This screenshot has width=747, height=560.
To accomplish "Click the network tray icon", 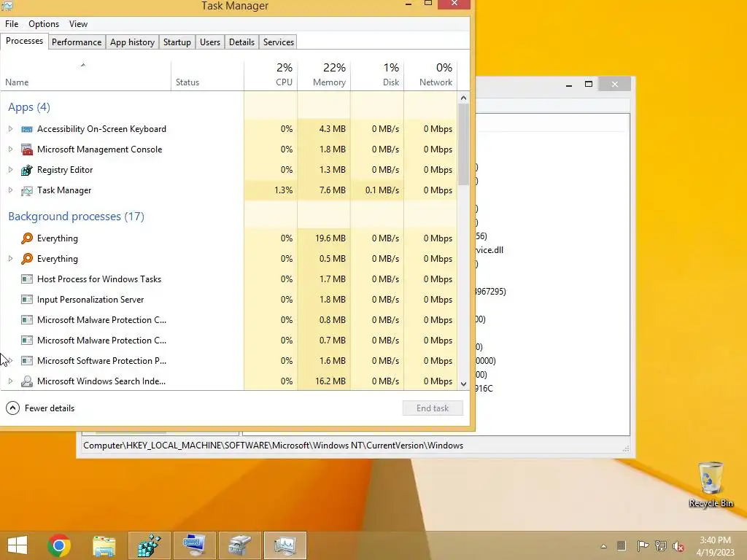I will (x=661, y=545).
